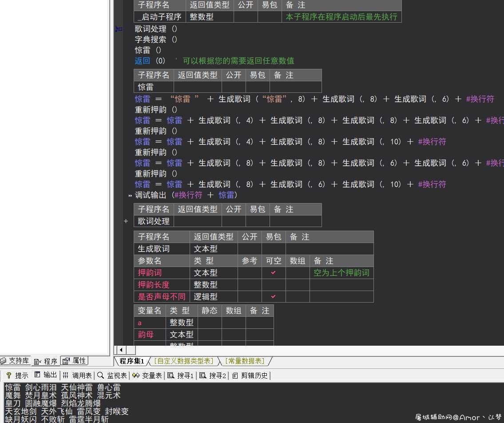Open the 常量数据表 tab
The image size is (504, 423).
[245, 361]
